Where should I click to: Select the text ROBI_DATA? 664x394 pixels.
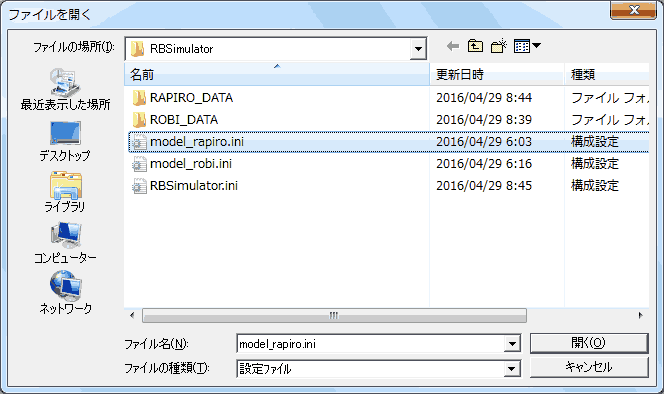click(184, 120)
